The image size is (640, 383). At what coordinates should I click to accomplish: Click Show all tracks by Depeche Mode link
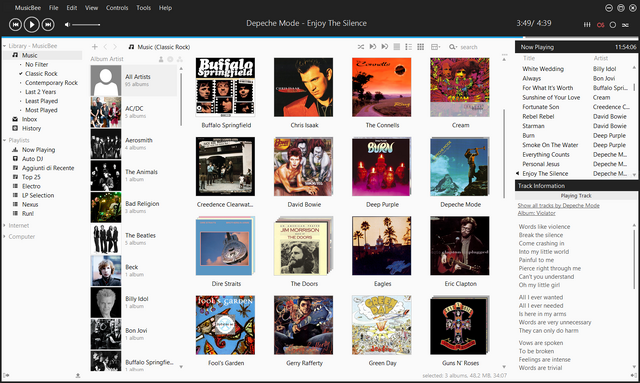558,205
